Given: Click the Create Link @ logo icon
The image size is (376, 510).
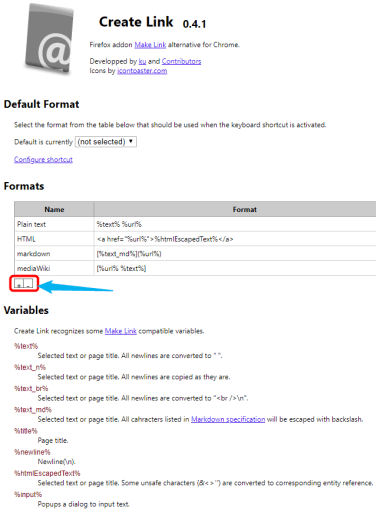Looking at the screenshot, I should pyautogui.click(x=49, y=39).
